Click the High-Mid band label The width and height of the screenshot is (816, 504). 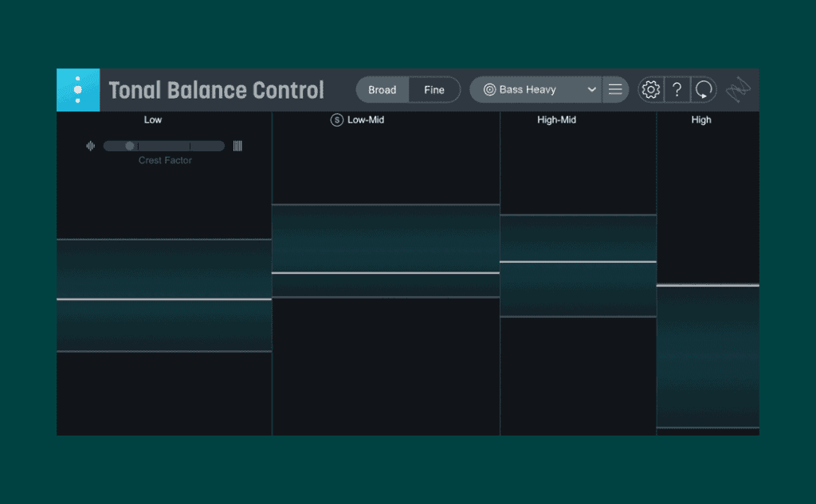557,120
